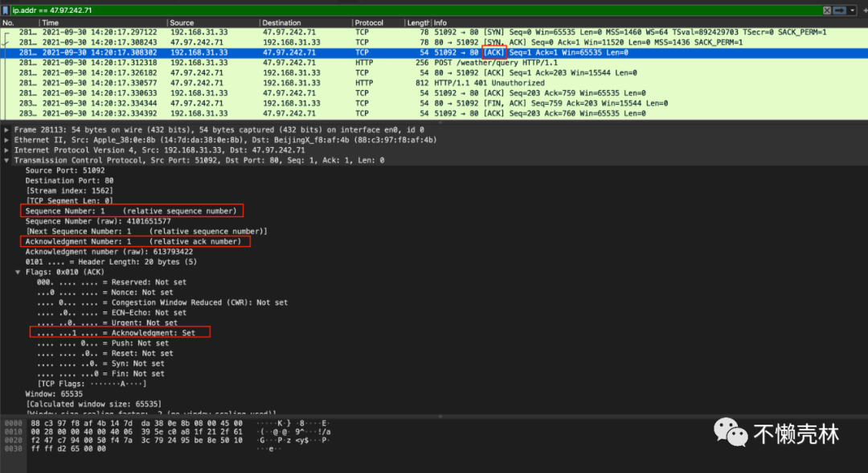Viewport: 868px width, 473px height.
Task: Select the Fin: Not set flag
Action: (x=100, y=373)
